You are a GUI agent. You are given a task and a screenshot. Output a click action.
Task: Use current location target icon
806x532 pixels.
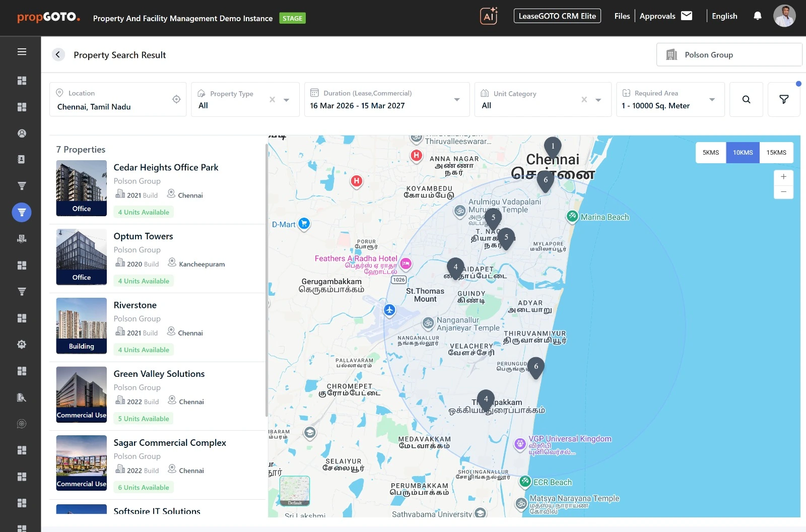click(176, 99)
